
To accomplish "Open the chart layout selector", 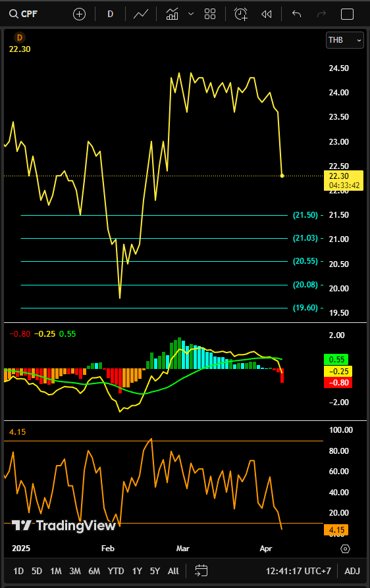I will 347,14.
